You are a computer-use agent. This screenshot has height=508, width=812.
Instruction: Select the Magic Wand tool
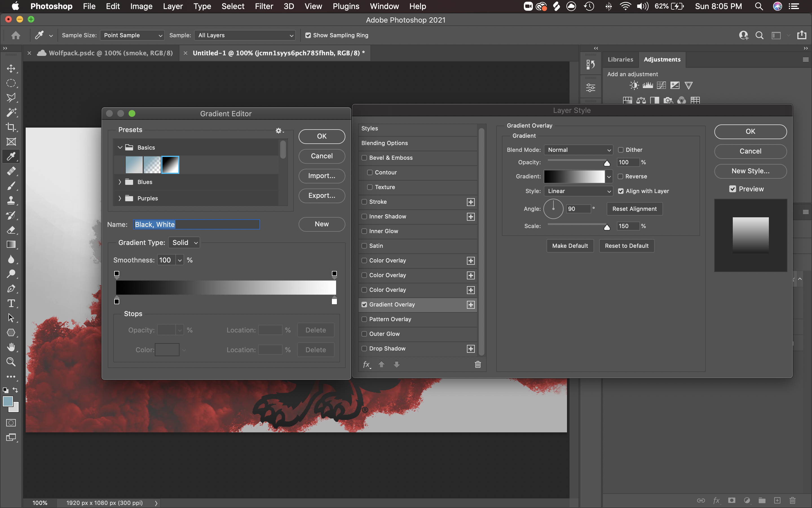pos(11,112)
